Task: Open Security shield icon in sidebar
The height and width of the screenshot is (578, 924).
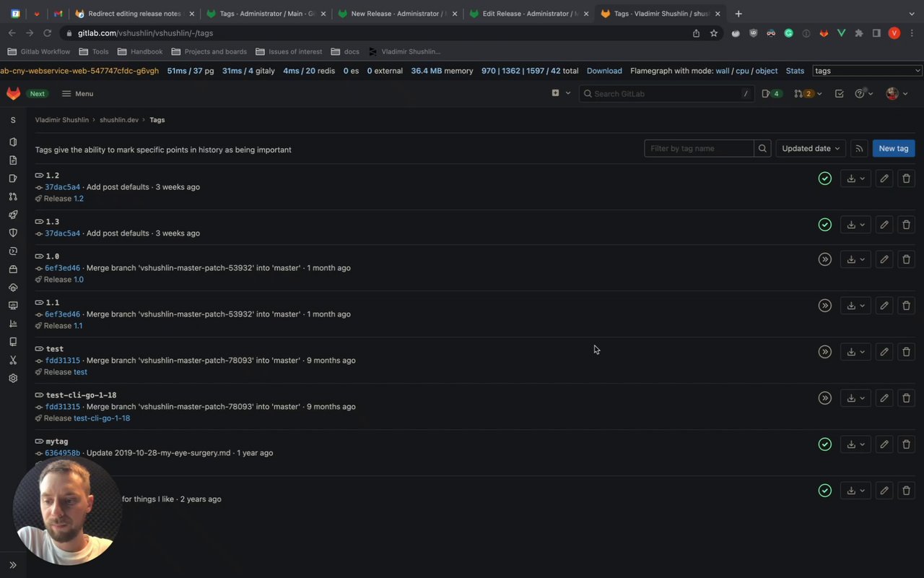Action: tap(13, 233)
